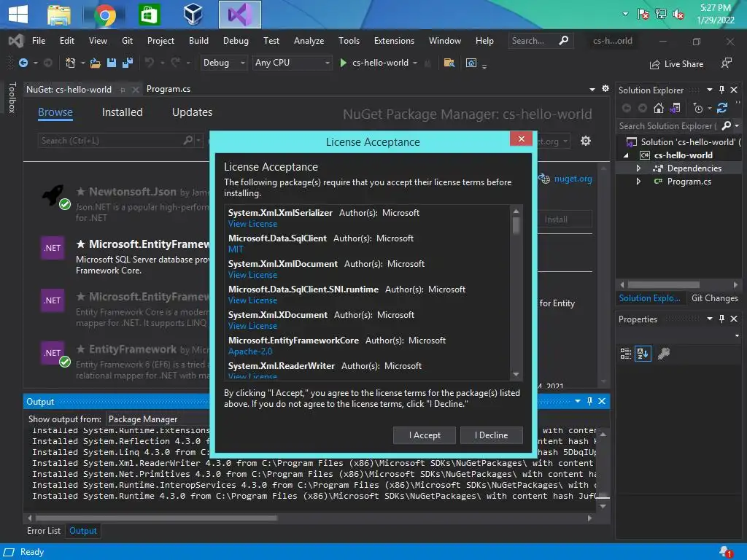Screen dimensions: 747x560
Task: Toggle pin on Output panel
Action: (x=589, y=402)
